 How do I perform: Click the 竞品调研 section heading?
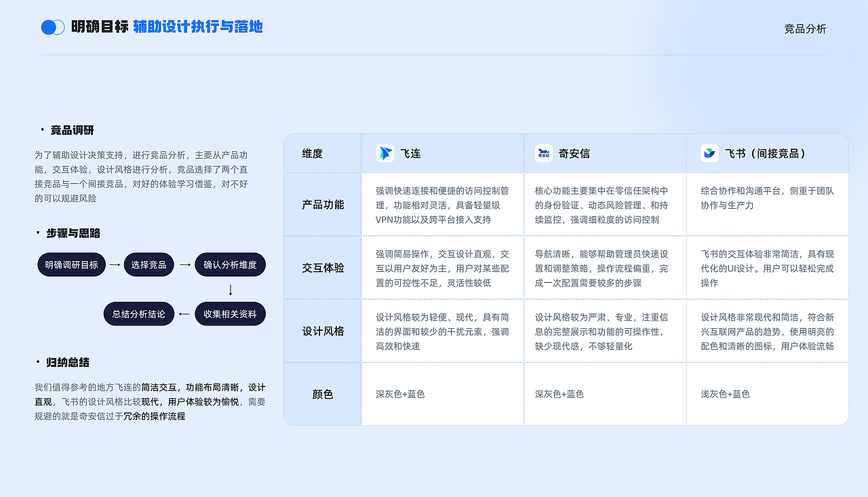(x=73, y=130)
